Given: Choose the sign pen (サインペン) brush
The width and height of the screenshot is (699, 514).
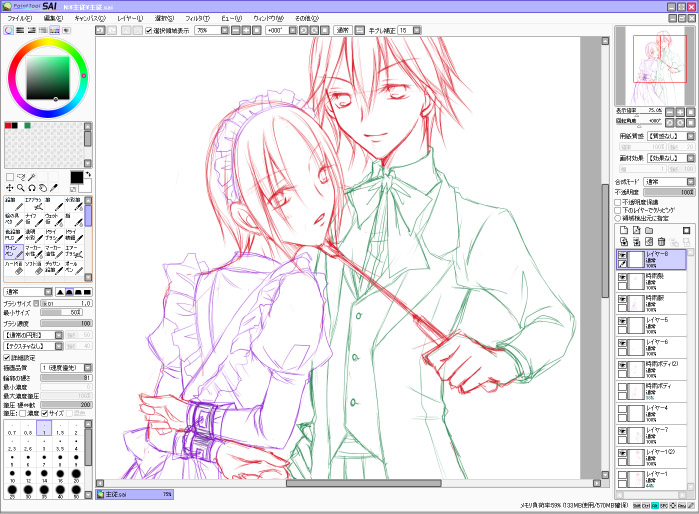Looking at the screenshot, I should tap(14, 251).
